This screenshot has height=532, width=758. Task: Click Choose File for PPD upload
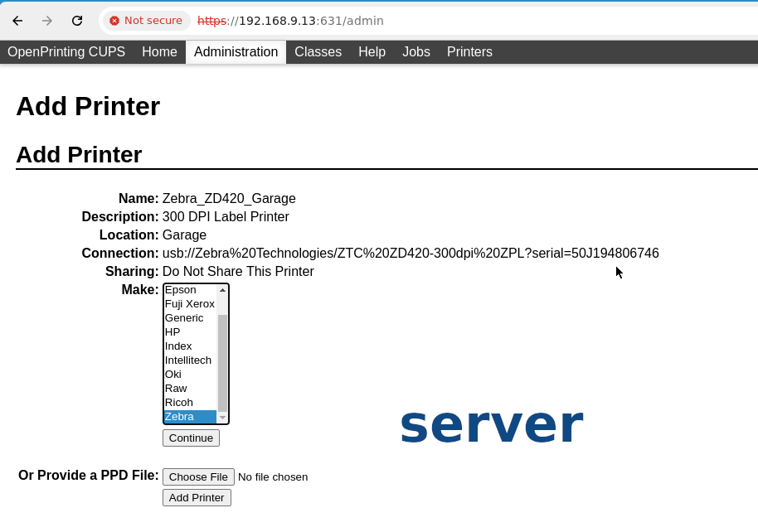pos(198,476)
